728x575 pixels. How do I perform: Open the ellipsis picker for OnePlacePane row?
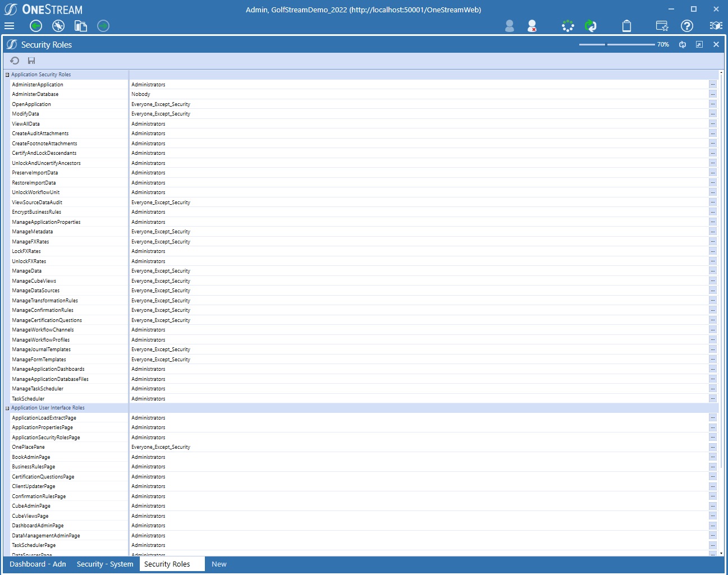713,447
